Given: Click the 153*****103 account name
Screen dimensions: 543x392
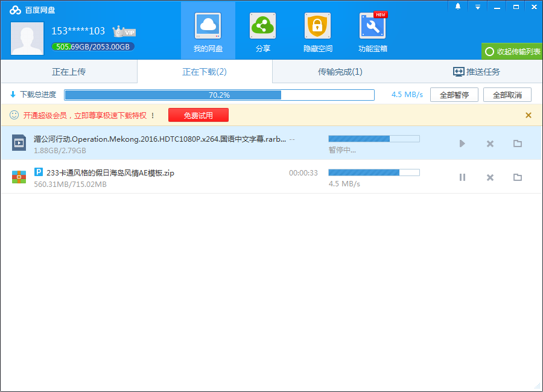Looking at the screenshot, I should tap(78, 31).
